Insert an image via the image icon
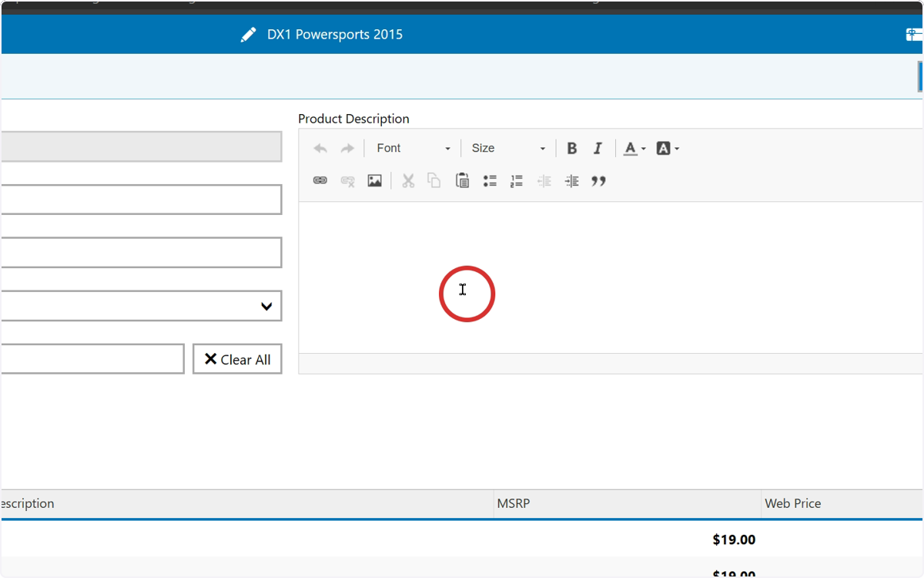Screen dimensions: 924x578 click(x=374, y=181)
